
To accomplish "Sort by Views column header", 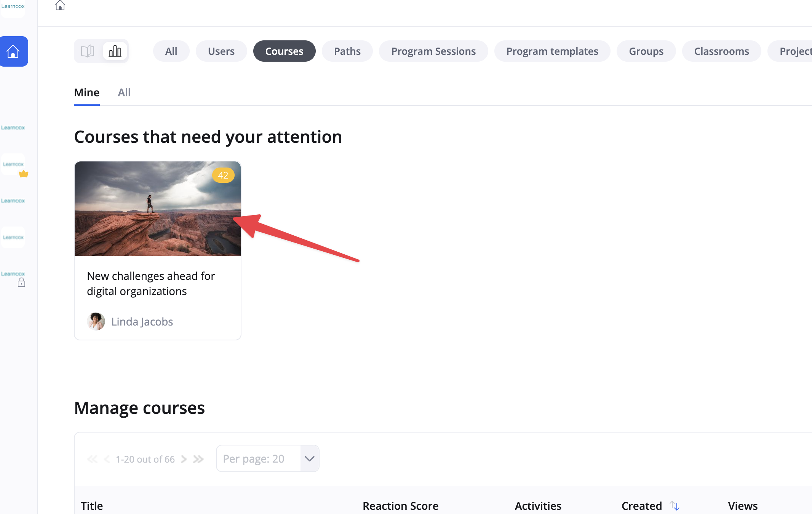I will pyautogui.click(x=743, y=506).
